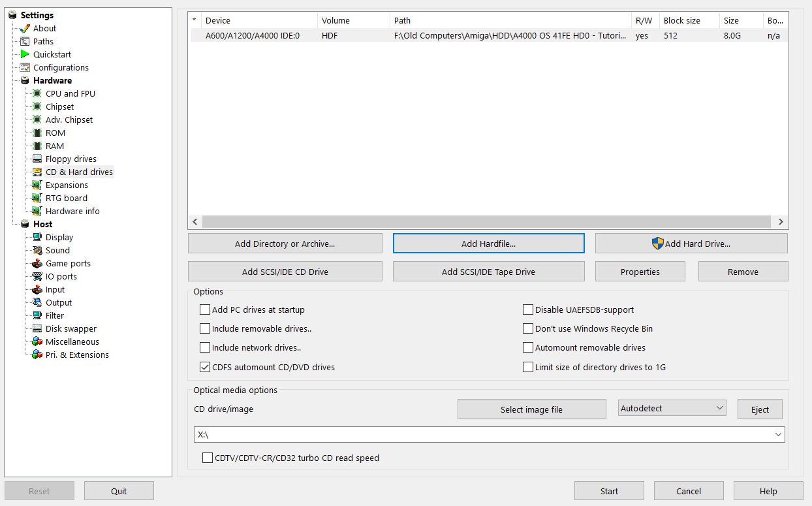Screen dimensions: 812x506
Task: Open Properties of selected drive
Action: tap(640, 272)
